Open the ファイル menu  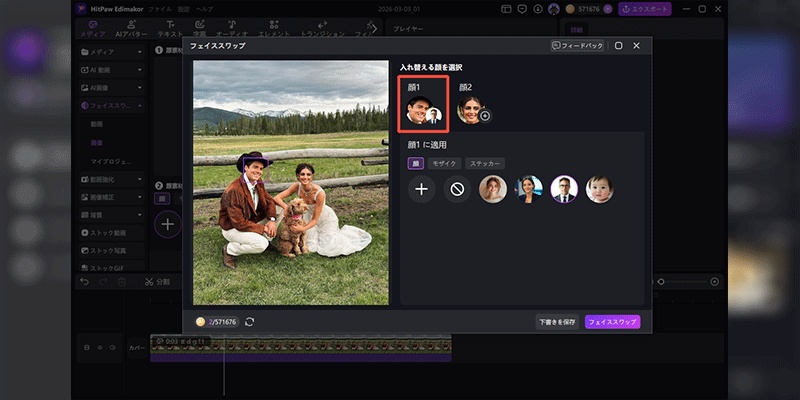tap(160, 8)
